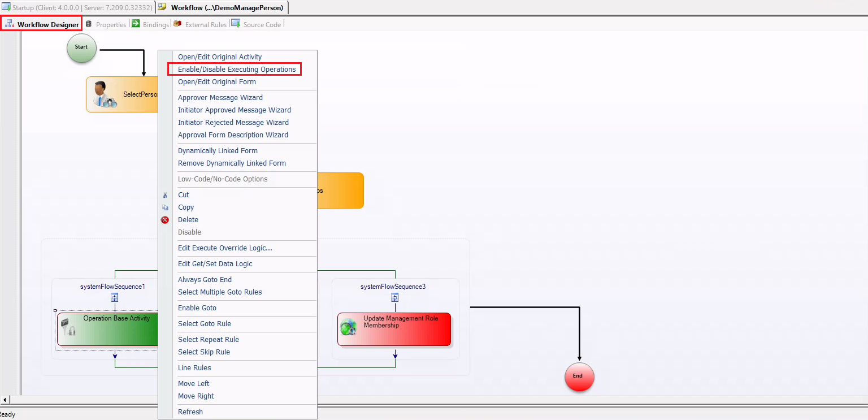The height and width of the screenshot is (420, 868).
Task: Choose Edit Execute Override Logic
Action: click(225, 248)
